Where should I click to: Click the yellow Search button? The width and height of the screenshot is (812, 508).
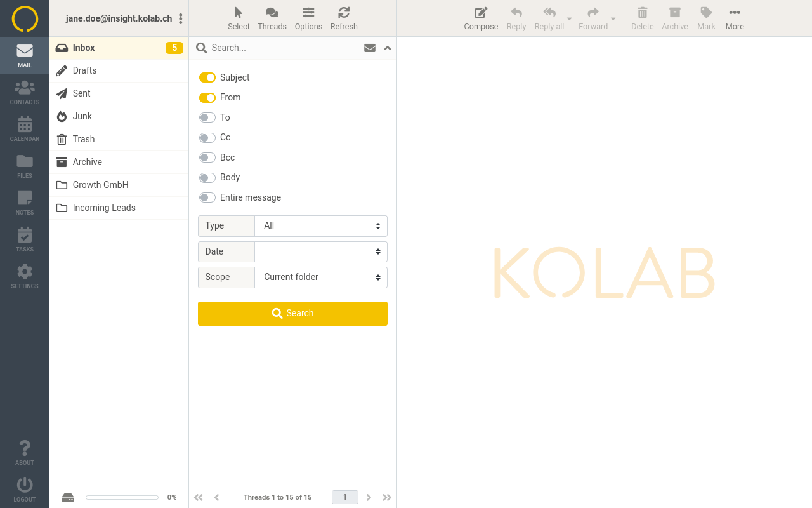292,314
